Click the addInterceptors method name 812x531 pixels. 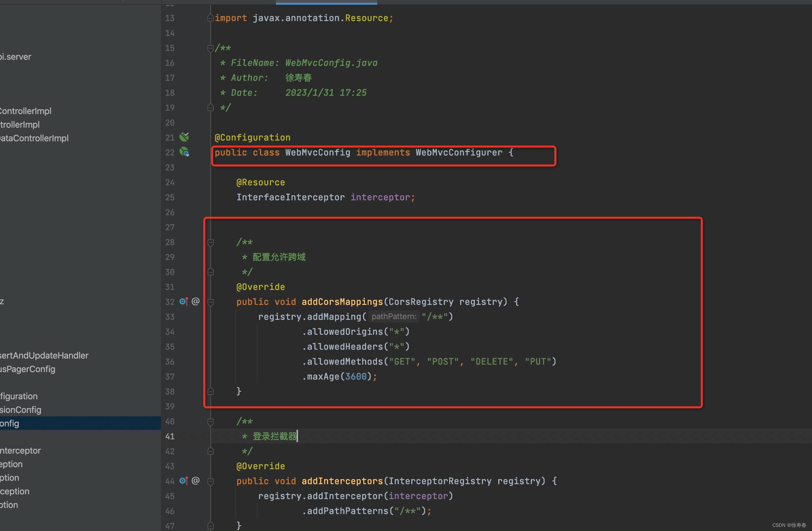342,481
